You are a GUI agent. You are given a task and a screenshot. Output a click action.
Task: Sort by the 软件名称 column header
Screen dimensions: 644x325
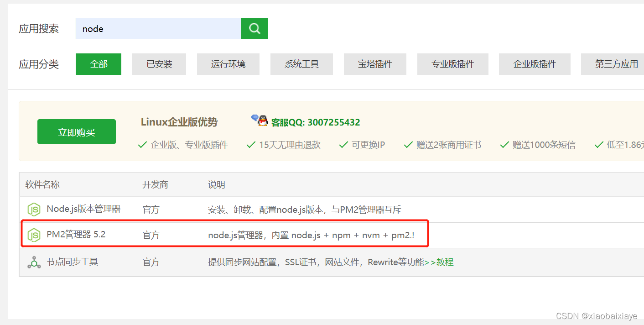(x=42, y=184)
